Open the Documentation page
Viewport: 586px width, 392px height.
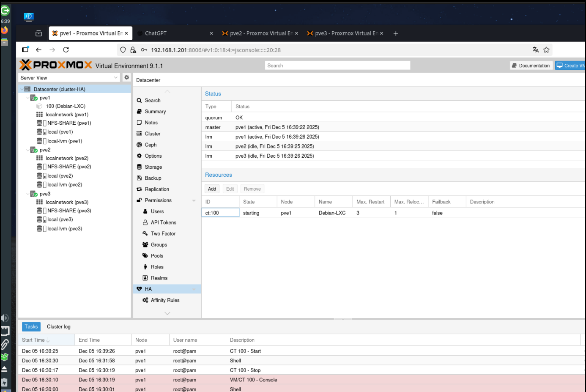[x=531, y=65]
